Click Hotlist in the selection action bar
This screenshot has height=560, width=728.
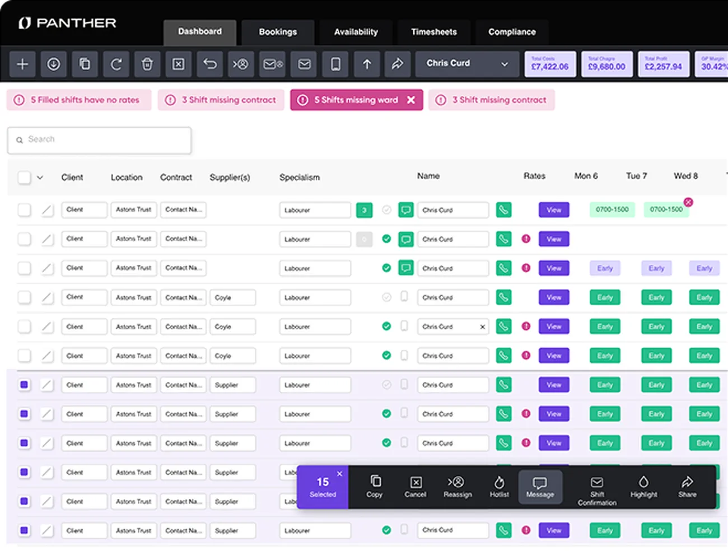click(x=500, y=487)
